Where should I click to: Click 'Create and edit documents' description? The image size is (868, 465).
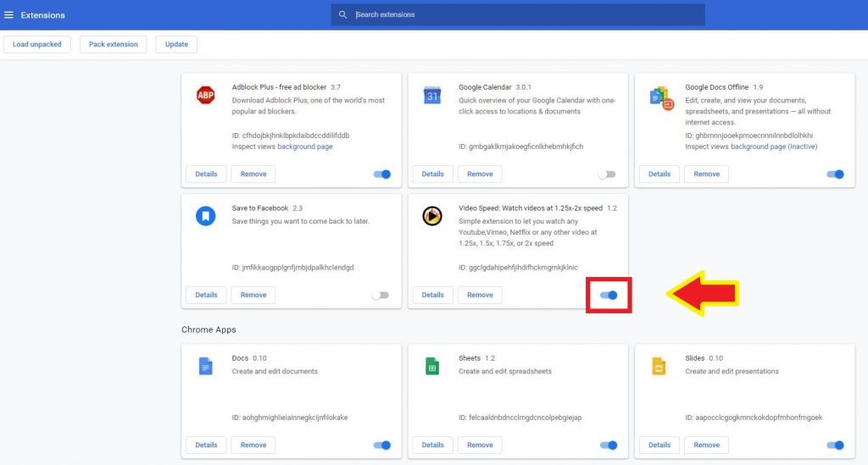[x=275, y=372]
